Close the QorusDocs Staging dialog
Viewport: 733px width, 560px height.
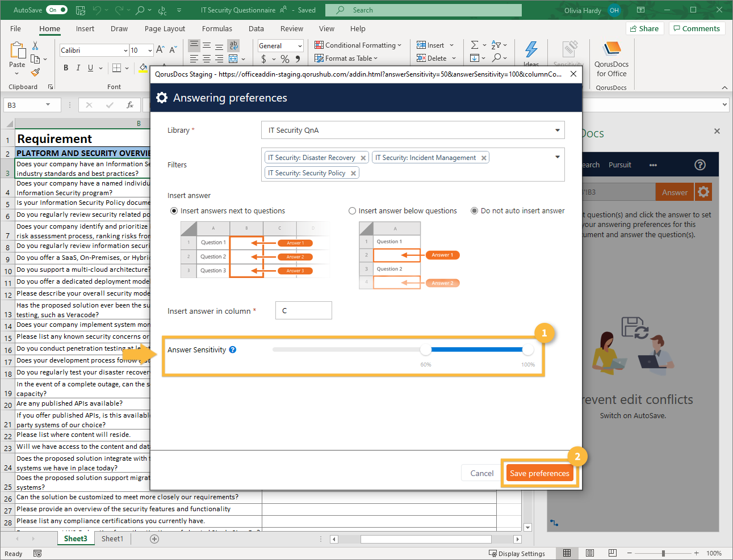pos(573,74)
